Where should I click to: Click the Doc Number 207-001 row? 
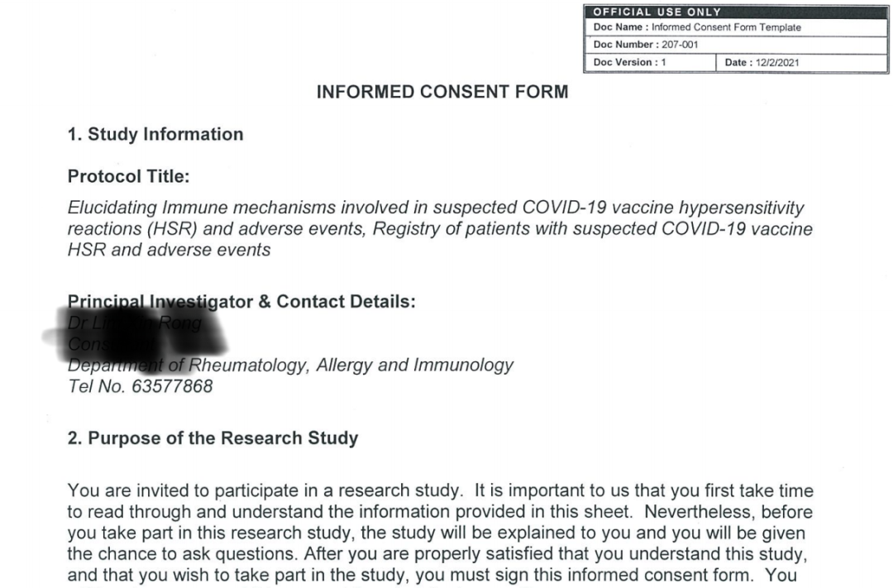coord(736,45)
